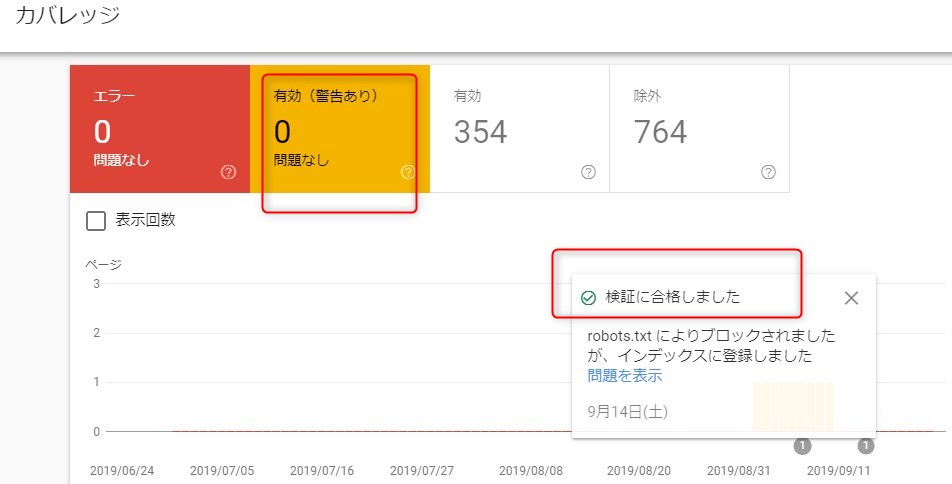The image size is (952, 484).
Task: Click green checkmark icon beside 検証に合格しました
Action: point(588,298)
